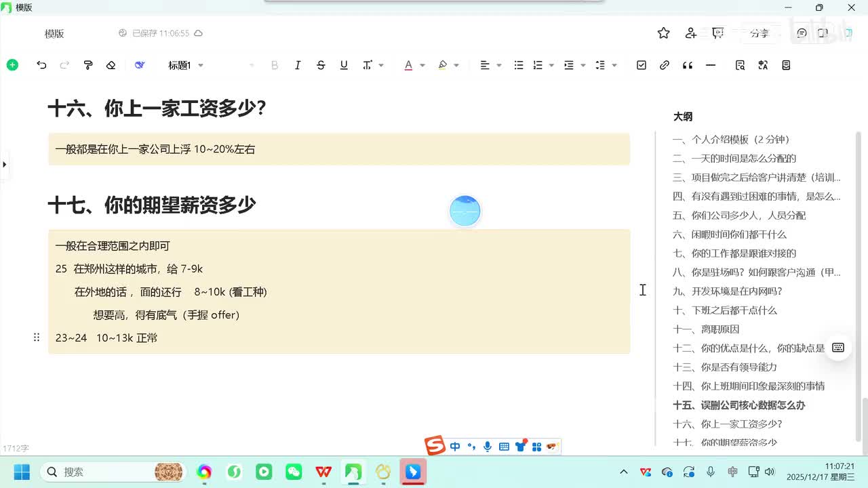This screenshot has width=868, height=488.
Task: Expand the left sidebar with the arrow
Action: [x=5, y=164]
